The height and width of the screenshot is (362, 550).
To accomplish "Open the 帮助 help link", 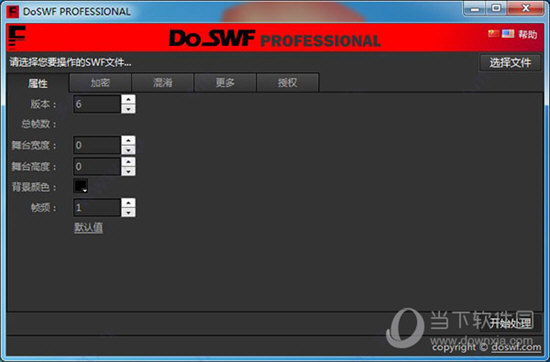I will tap(528, 34).
